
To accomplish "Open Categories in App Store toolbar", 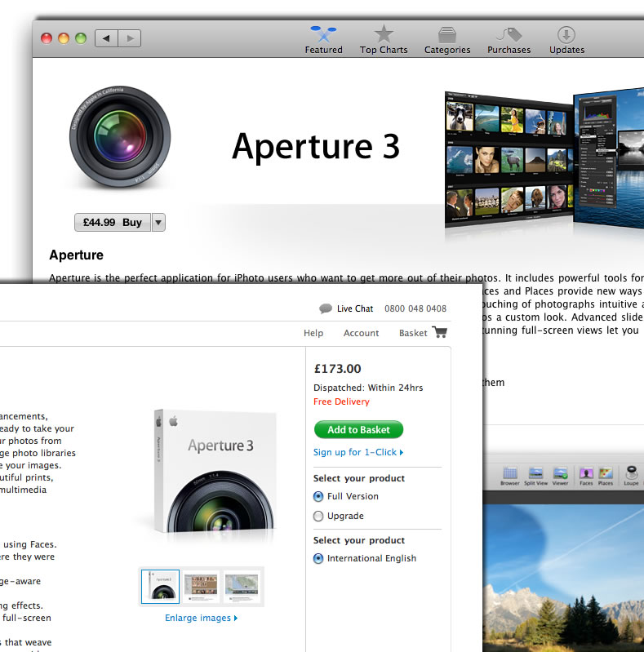I will click(x=447, y=40).
